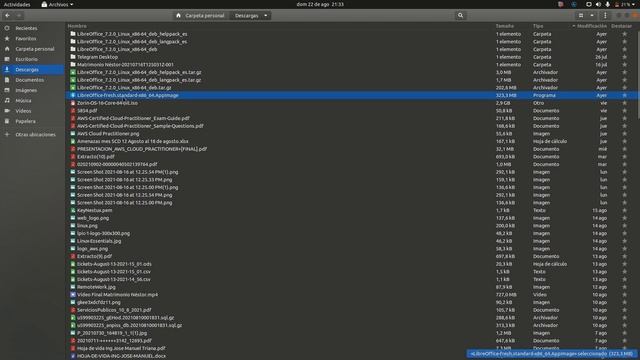Click AWS Cloud Practitioner.png image icon
This screenshot has width=640, height=360.
pos(73,133)
